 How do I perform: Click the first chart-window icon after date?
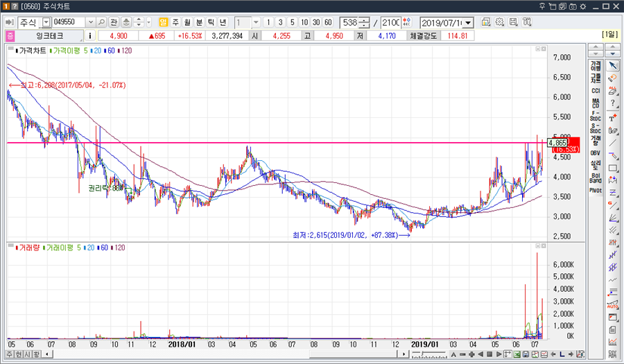point(485,22)
